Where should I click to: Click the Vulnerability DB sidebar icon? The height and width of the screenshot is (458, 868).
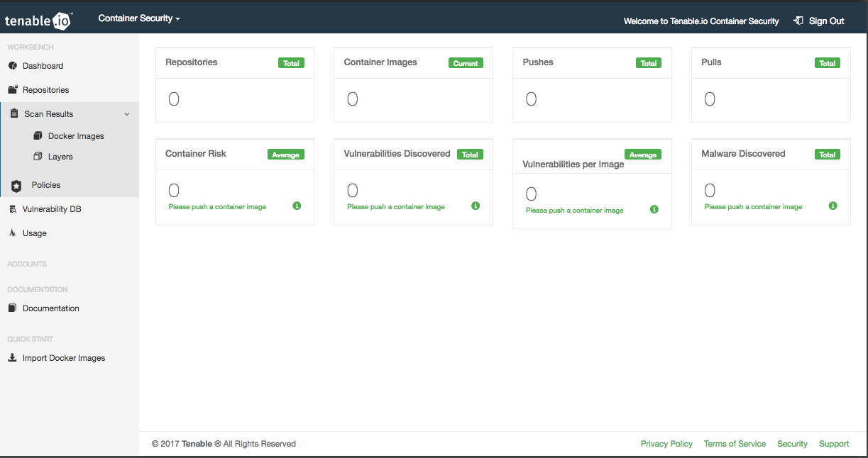click(x=12, y=208)
